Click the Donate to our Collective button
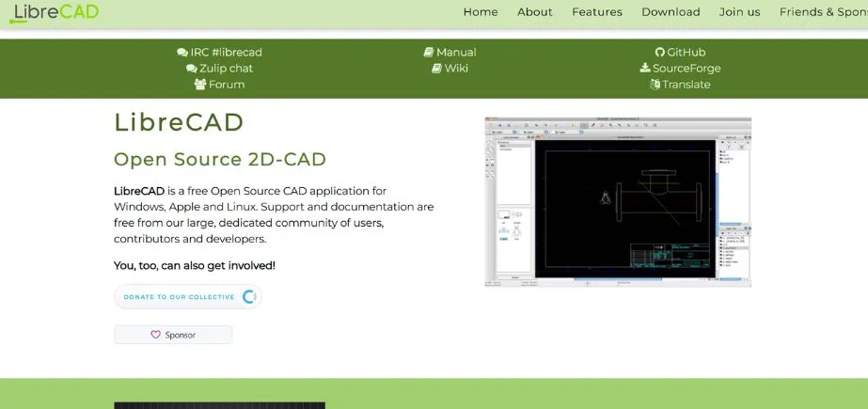 [188, 297]
